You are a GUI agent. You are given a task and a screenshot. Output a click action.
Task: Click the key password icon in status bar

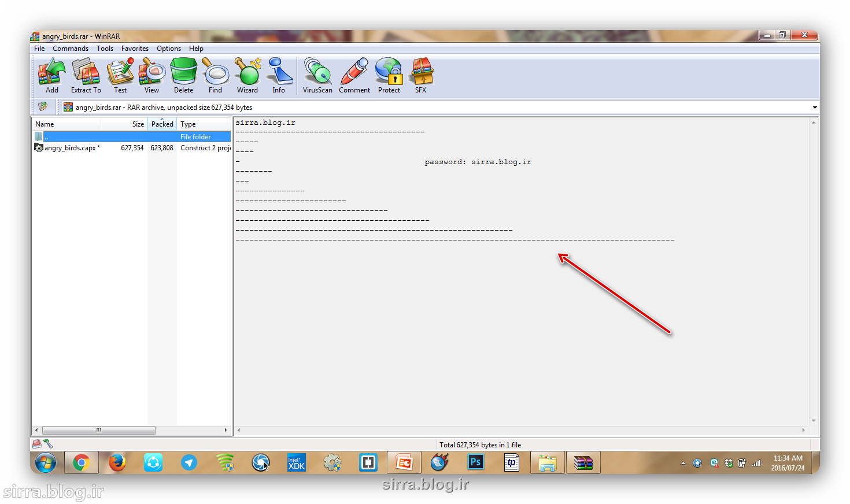pyautogui.click(x=48, y=444)
